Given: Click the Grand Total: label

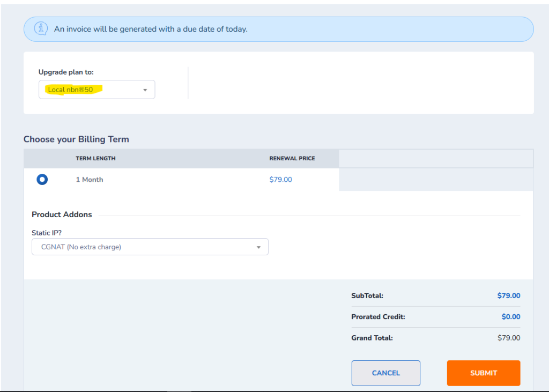Looking at the screenshot, I should [372, 338].
